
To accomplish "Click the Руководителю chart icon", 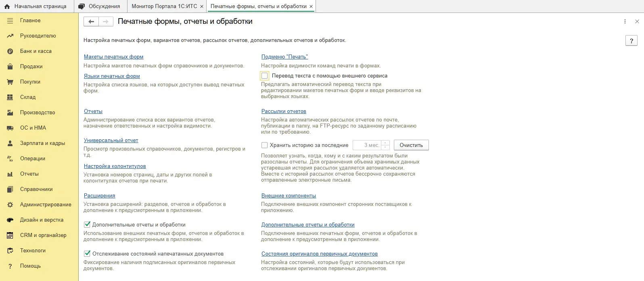I will 10,36.
